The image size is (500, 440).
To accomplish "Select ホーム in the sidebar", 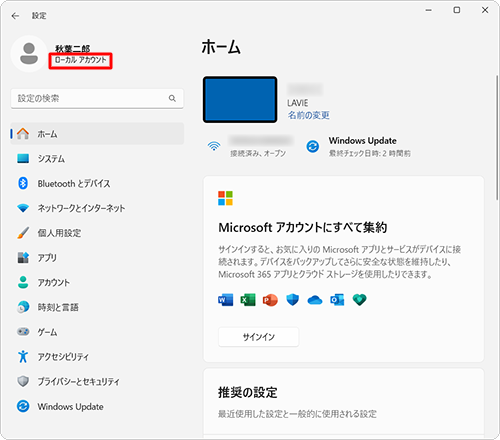I will (x=97, y=134).
